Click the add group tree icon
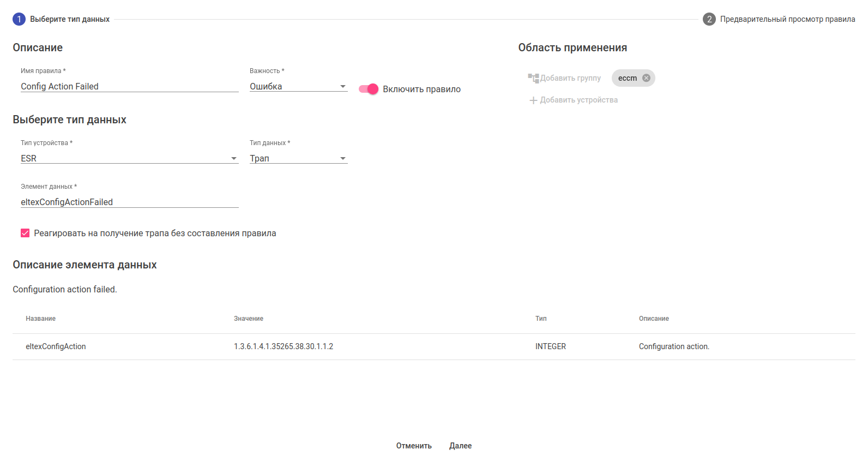 533,78
